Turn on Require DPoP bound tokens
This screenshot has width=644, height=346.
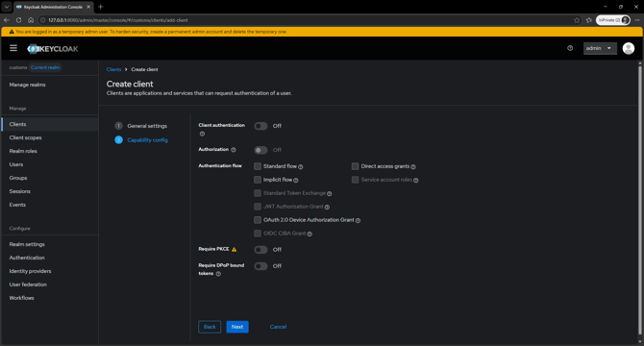tap(260, 266)
